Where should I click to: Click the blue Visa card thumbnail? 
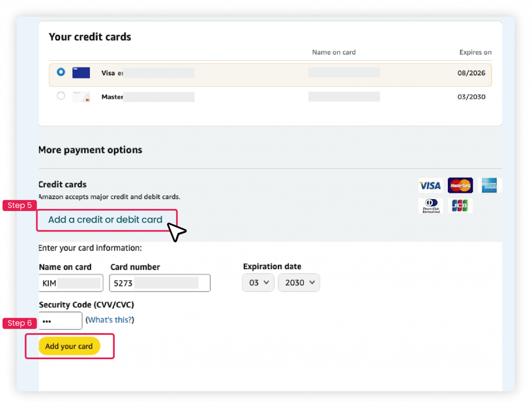(x=81, y=73)
